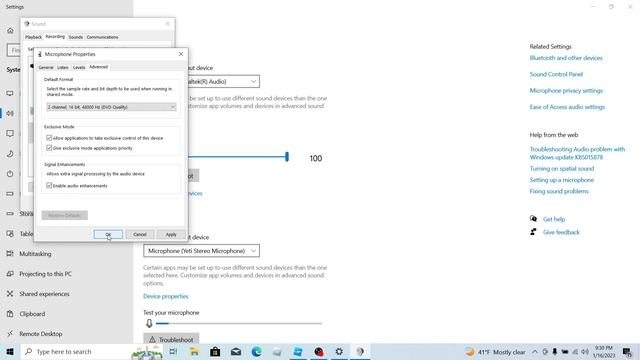
Task: Open Turning on spatial sound help link
Action: tap(562, 169)
